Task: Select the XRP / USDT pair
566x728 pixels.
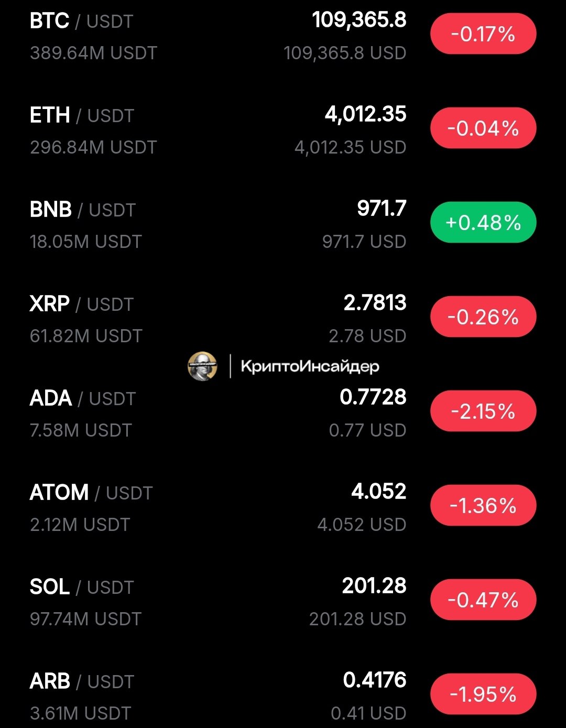Action: pyautogui.click(x=82, y=305)
